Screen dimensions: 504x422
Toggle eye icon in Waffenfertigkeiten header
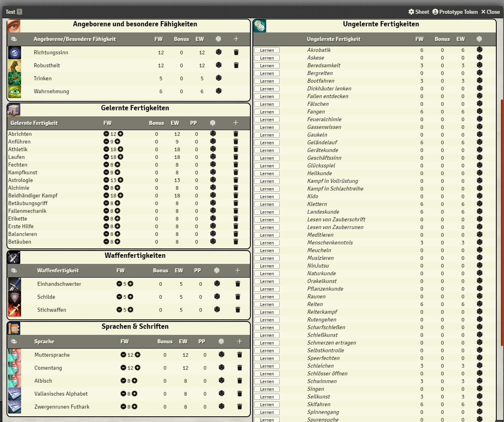point(14,270)
